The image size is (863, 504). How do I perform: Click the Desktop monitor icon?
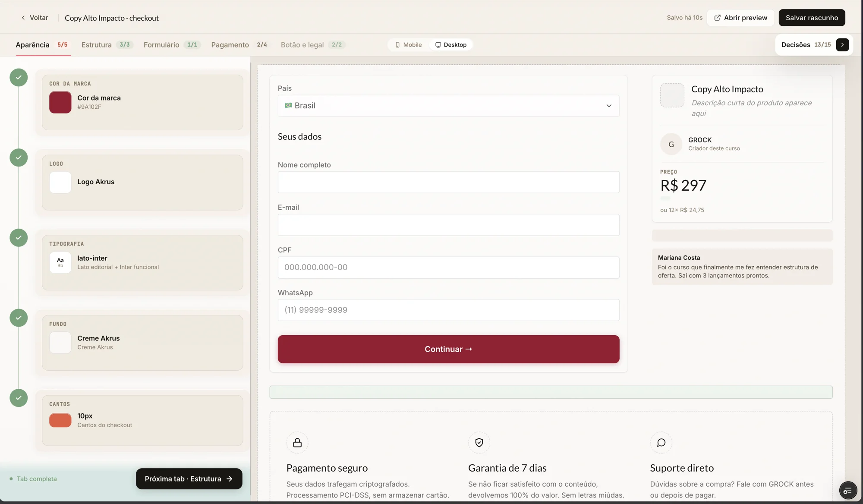click(x=438, y=45)
